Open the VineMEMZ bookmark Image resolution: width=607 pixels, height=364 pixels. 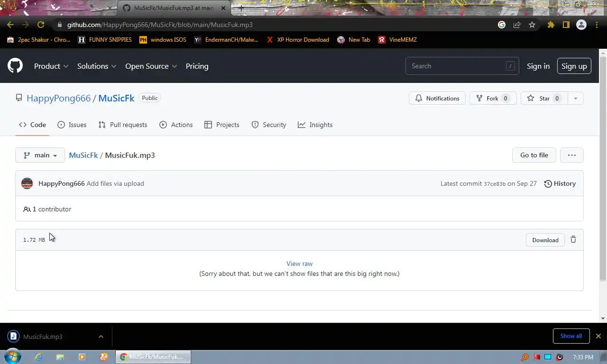(397, 40)
